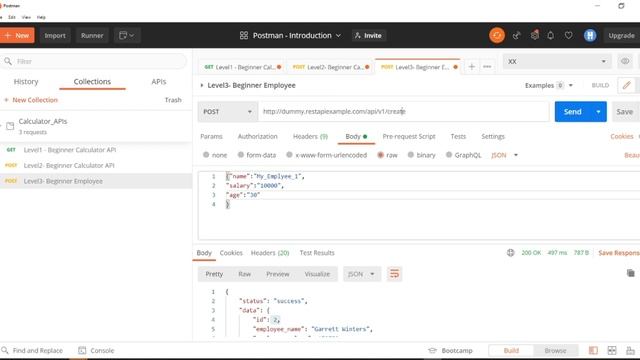Open the Runner button

coord(92,36)
